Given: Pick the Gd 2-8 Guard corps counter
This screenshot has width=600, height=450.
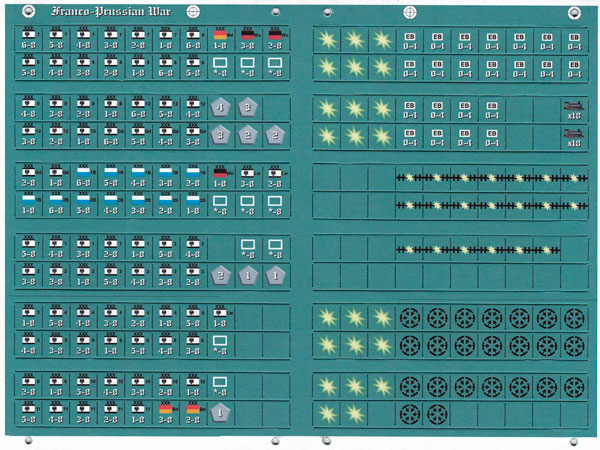Looking at the screenshot, I should pyautogui.click(x=29, y=177).
